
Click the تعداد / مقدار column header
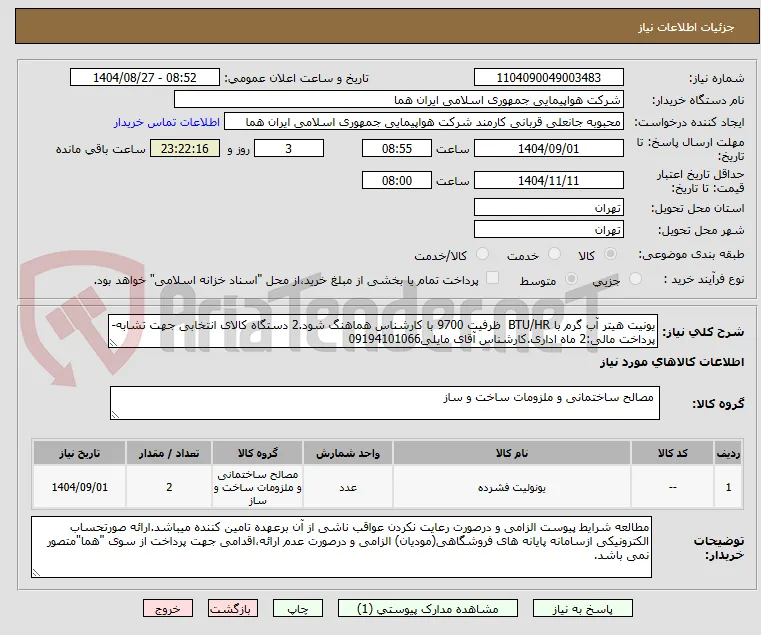click(x=169, y=453)
